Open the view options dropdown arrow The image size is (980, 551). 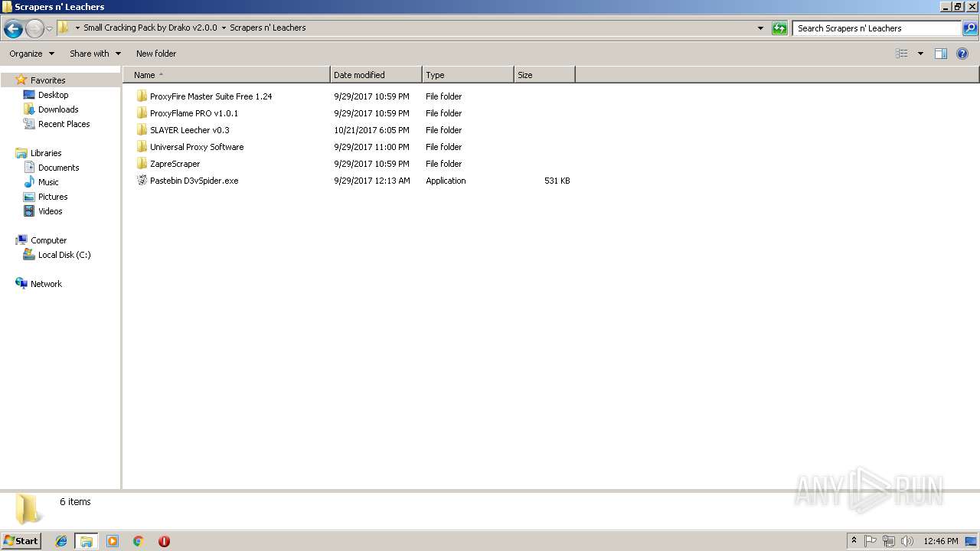(x=920, y=54)
